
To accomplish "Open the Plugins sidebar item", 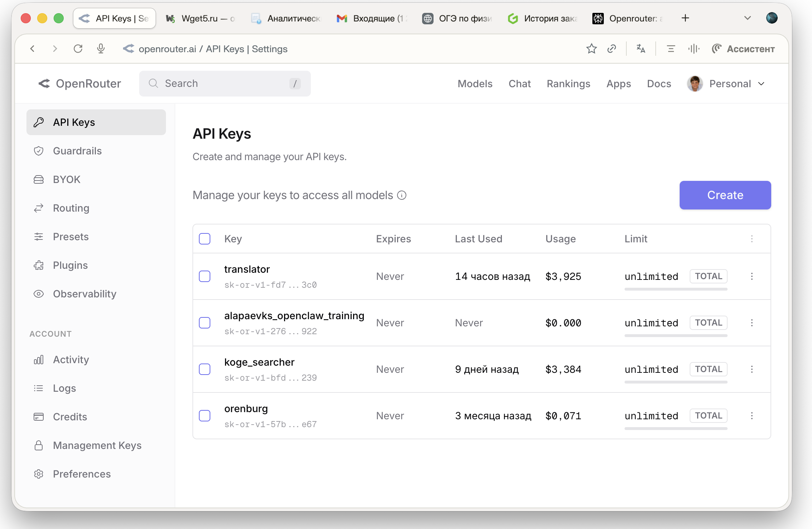I will pos(96,265).
